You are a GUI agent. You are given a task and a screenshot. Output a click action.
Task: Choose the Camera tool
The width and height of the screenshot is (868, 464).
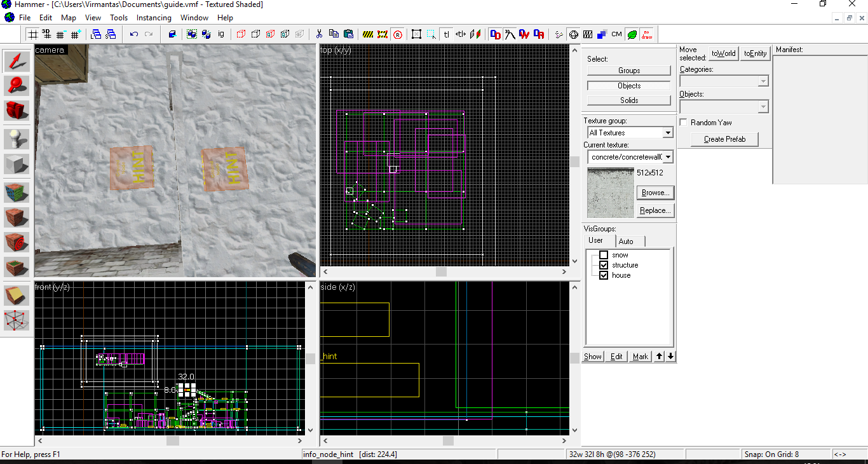17,110
